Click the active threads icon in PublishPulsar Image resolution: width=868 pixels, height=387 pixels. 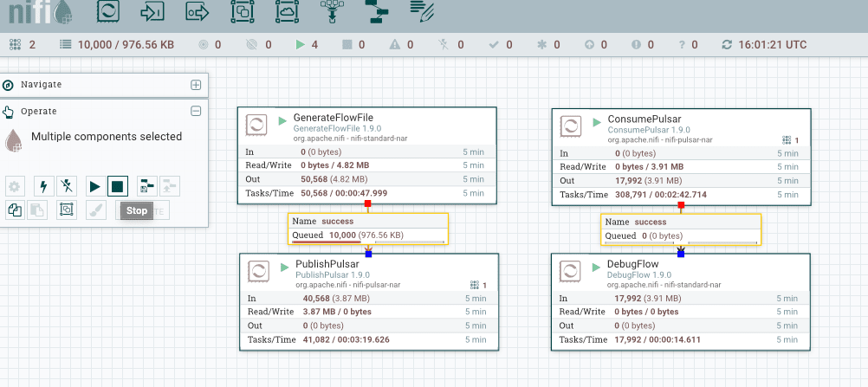coord(474,285)
